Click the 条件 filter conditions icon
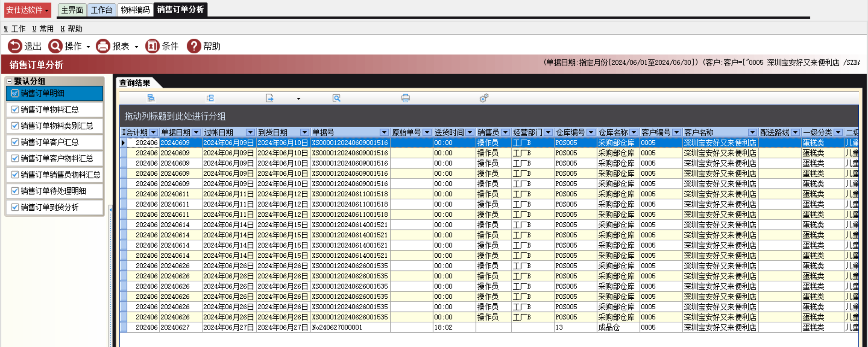Viewport: 868px width, 347px height. point(152,46)
